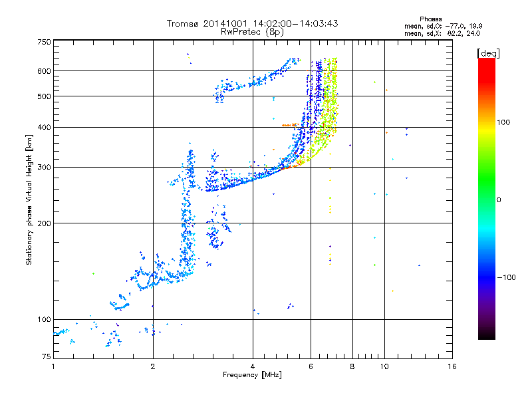Click the y-axis tick label '750'

point(44,42)
